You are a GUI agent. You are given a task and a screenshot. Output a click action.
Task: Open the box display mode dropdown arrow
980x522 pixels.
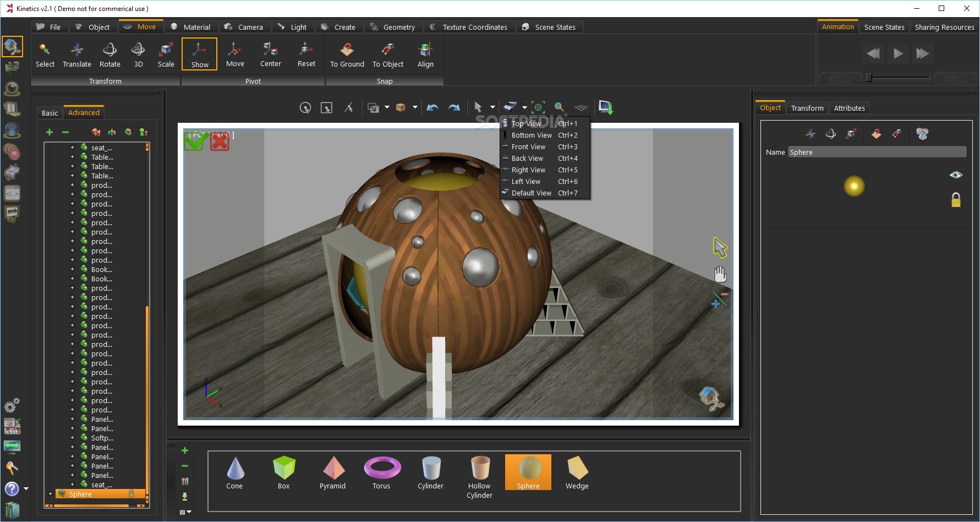tap(415, 107)
